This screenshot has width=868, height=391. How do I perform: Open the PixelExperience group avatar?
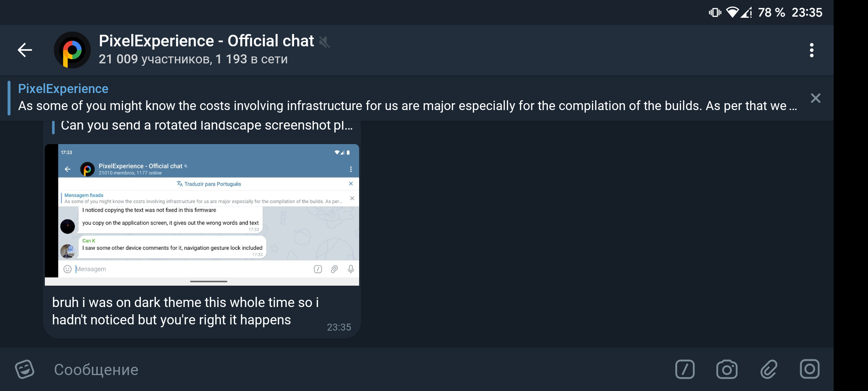71,50
